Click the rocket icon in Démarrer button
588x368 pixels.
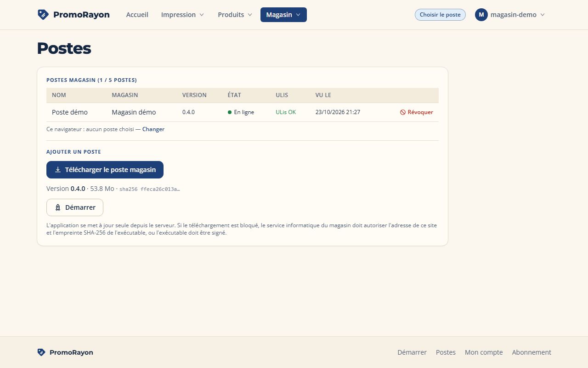(58, 207)
